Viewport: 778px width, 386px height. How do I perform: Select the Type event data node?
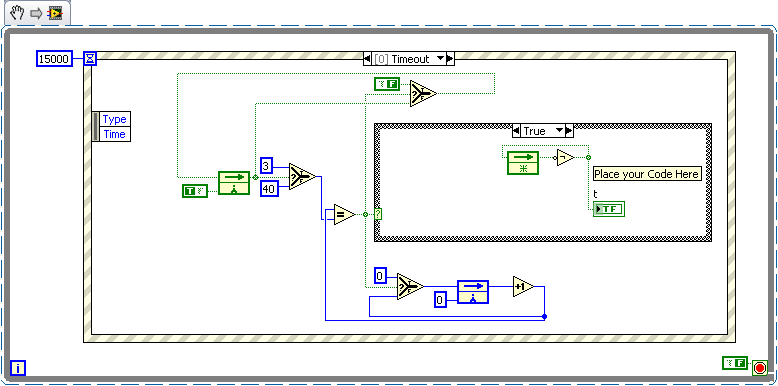114,119
